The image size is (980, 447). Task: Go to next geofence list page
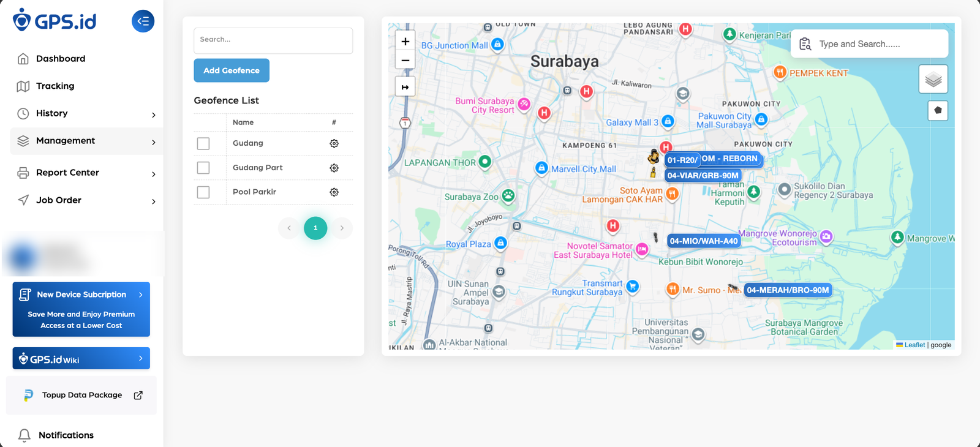pyautogui.click(x=342, y=228)
